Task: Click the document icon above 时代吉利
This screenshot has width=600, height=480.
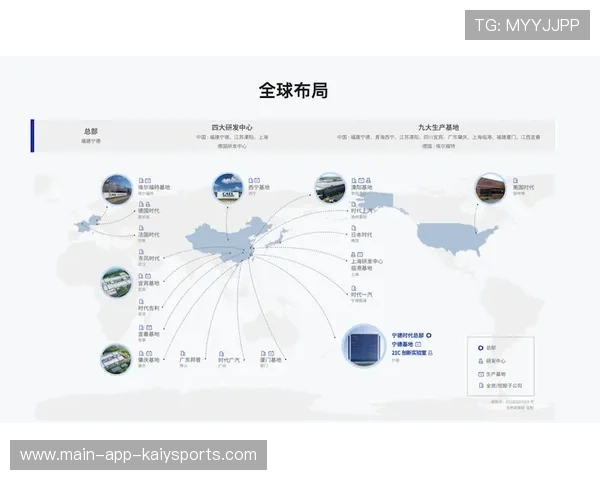Action: click(141, 302)
